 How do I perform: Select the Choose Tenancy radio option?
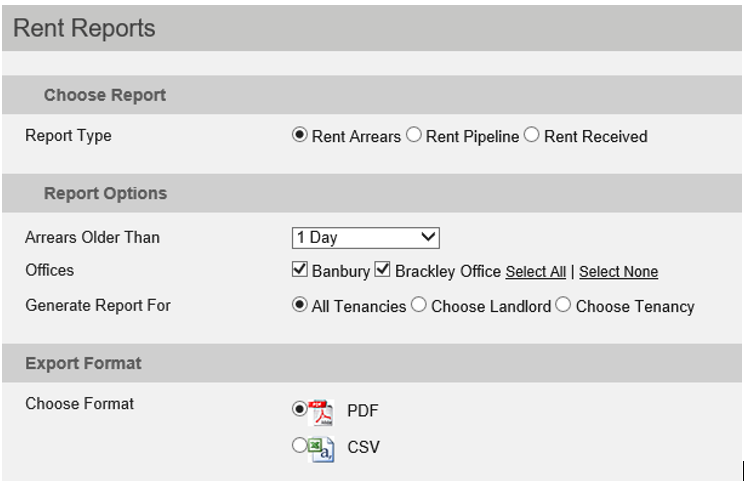(563, 305)
